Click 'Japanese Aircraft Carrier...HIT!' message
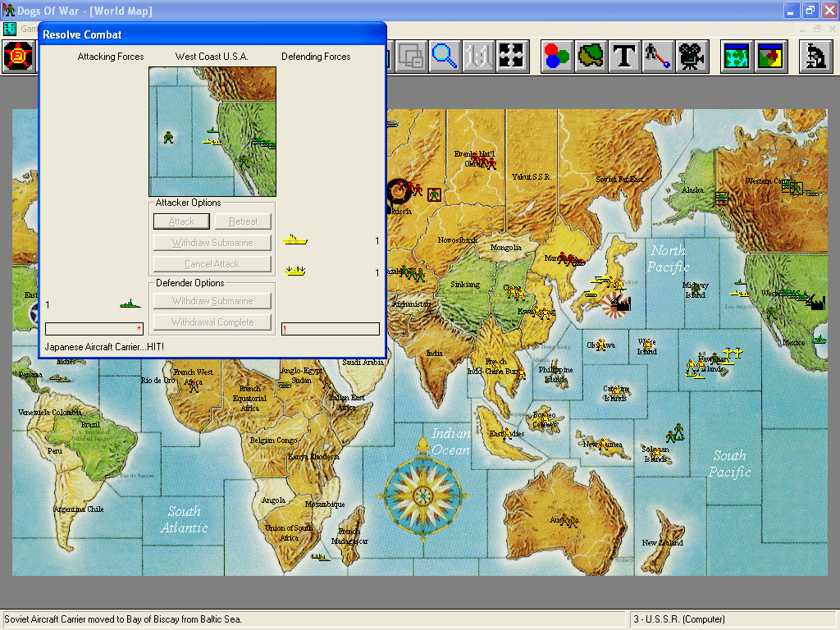The height and width of the screenshot is (630, 840). (x=104, y=347)
